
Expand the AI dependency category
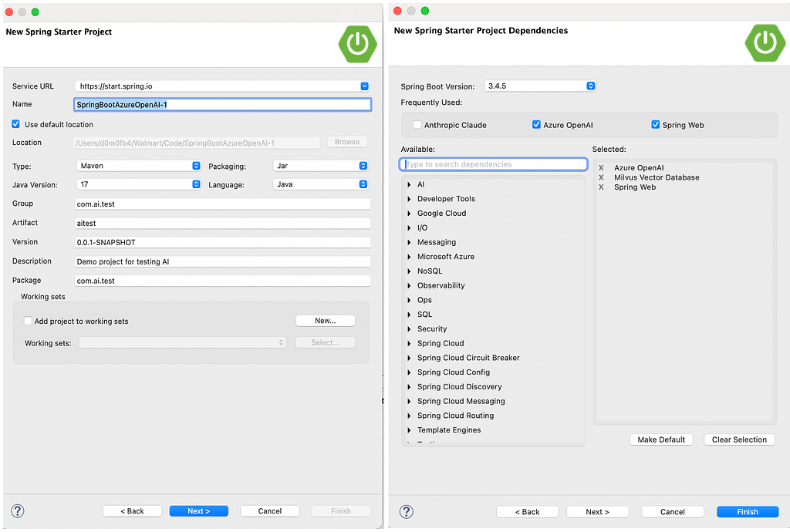[x=409, y=185]
